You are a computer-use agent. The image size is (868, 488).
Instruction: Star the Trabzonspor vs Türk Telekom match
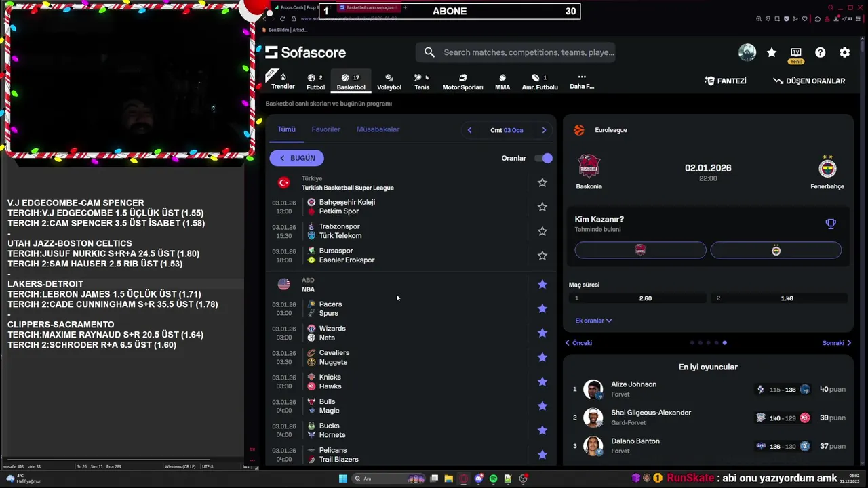542,231
